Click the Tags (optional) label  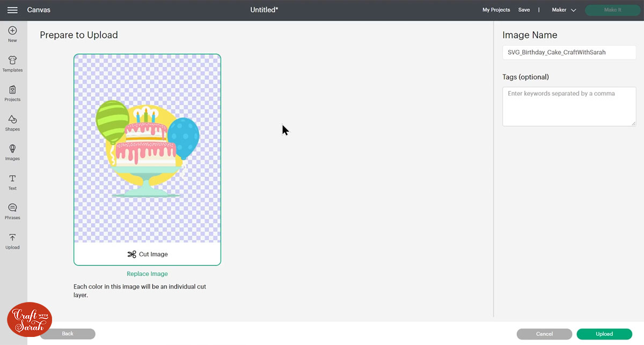pyautogui.click(x=525, y=77)
